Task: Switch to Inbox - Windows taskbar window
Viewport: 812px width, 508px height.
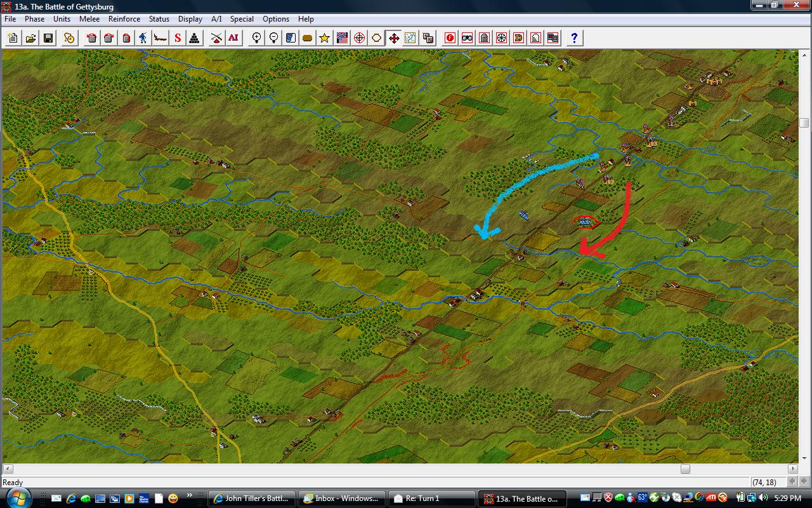Action: coord(342,498)
